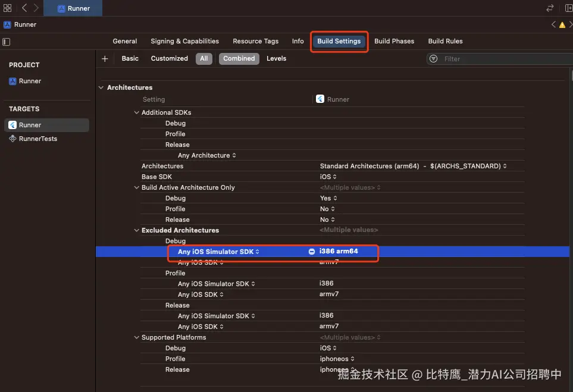The height and width of the screenshot is (392, 573).
Task: Click the RunnerTests target icon
Action: 12,139
